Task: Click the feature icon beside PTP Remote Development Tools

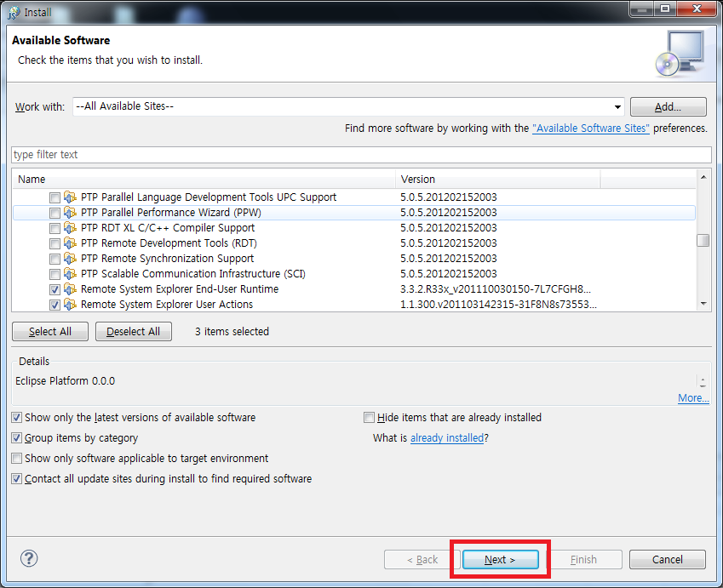Action: tap(70, 243)
